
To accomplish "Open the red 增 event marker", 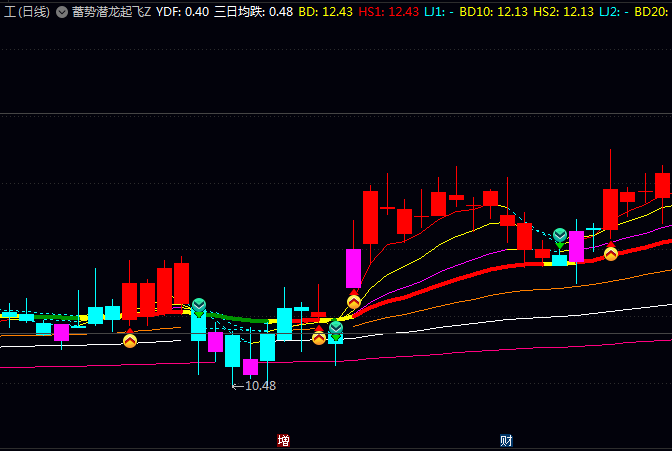I will (x=283, y=440).
